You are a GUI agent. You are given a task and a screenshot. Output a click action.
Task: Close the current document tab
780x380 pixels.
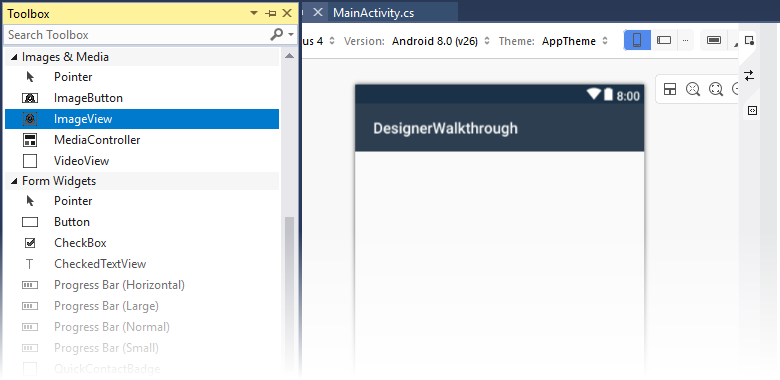(x=317, y=12)
